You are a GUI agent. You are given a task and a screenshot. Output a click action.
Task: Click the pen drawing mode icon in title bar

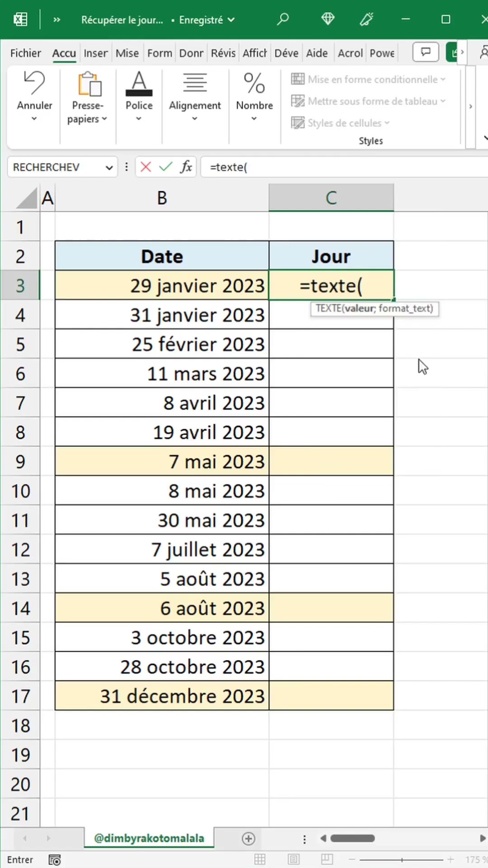pyautogui.click(x=366, y=19)
